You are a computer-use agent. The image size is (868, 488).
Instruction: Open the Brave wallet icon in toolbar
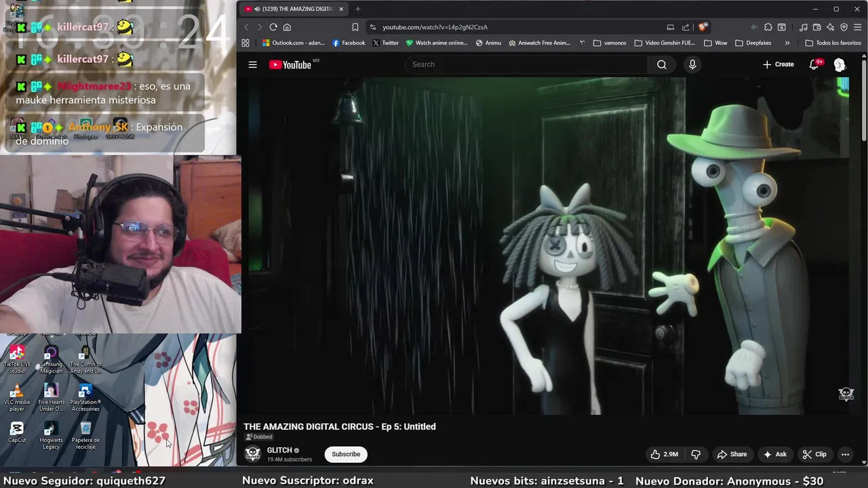coord(816,27)
